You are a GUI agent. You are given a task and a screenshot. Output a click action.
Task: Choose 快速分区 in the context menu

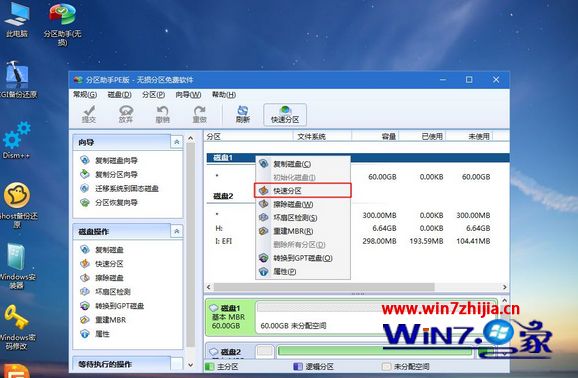pos(303,191)
